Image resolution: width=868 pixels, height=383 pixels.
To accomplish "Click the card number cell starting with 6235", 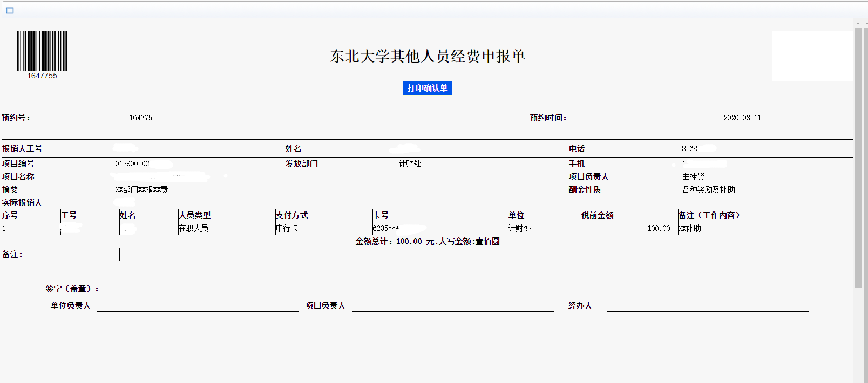I will point(386,228).
